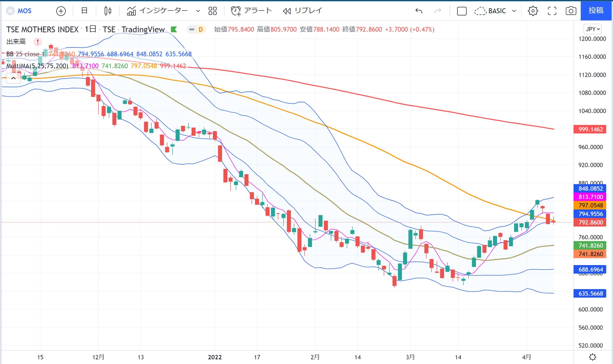Click the 3月 label on time axis
The image size is (613, 364).
[410, 357]
